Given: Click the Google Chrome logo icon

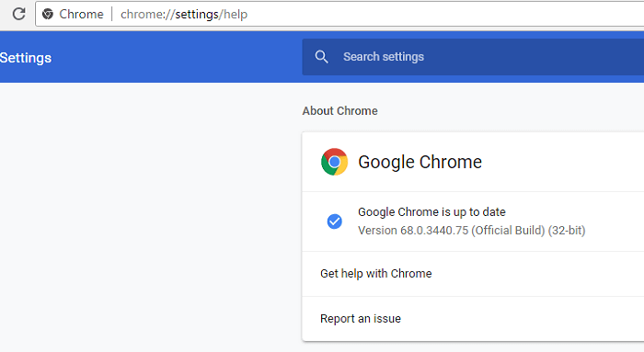Looking at the screenshot, I should click(334, 162).
